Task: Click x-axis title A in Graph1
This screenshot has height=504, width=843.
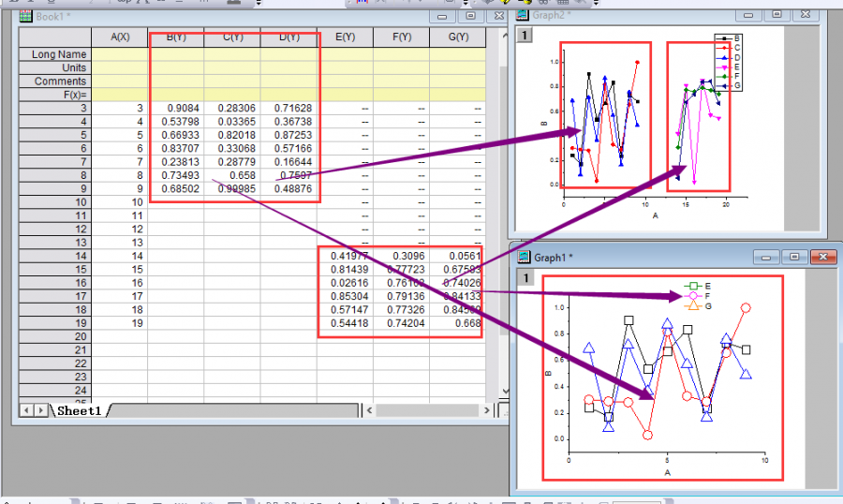Action: pyautogui.click(x=667, y=473)
